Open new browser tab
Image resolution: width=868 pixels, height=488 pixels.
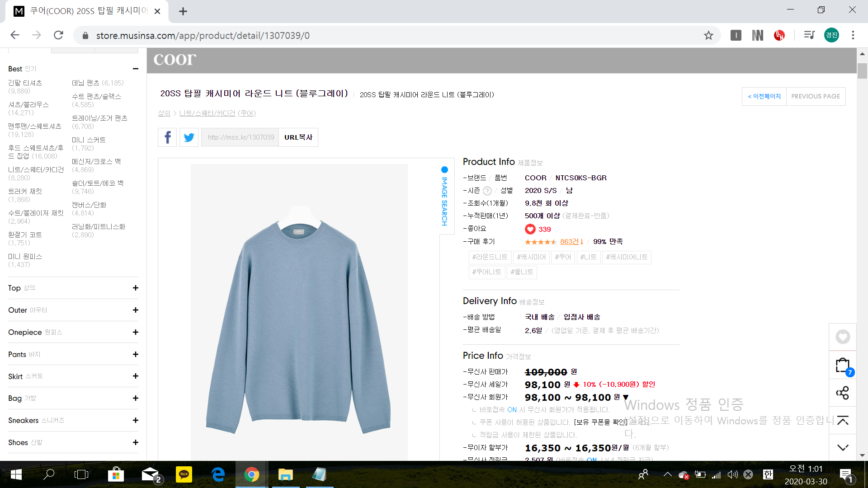pyautogui.click(x=183, y=11)
